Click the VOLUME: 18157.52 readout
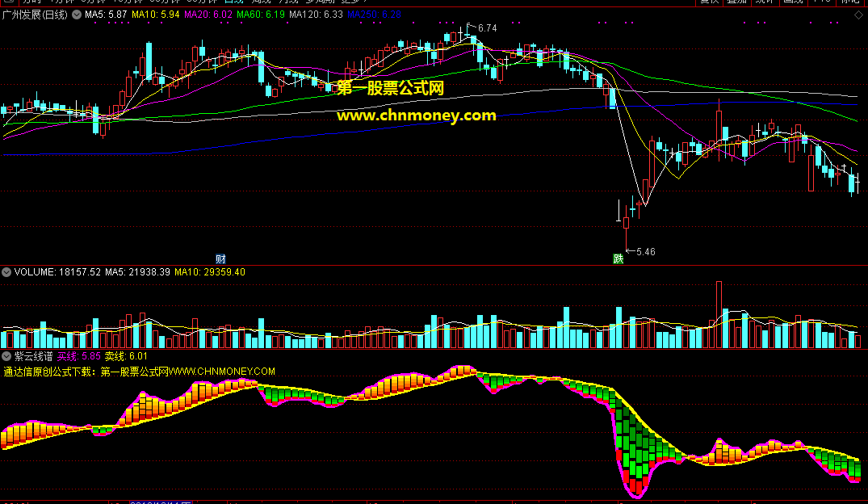The width and height of the screenshot is (868, 504). click(x=57, y=272)
